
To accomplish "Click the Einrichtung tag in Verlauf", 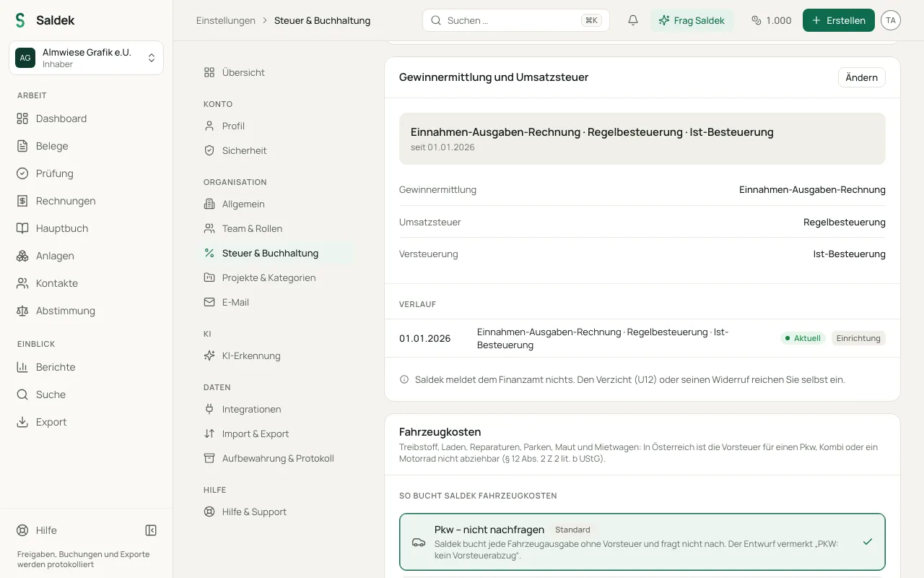I will (858, 338).
